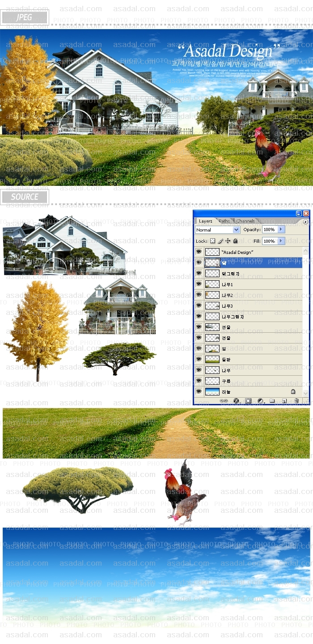
Task: Click the layer list scroll up arrow
Action: click(306, 251)
